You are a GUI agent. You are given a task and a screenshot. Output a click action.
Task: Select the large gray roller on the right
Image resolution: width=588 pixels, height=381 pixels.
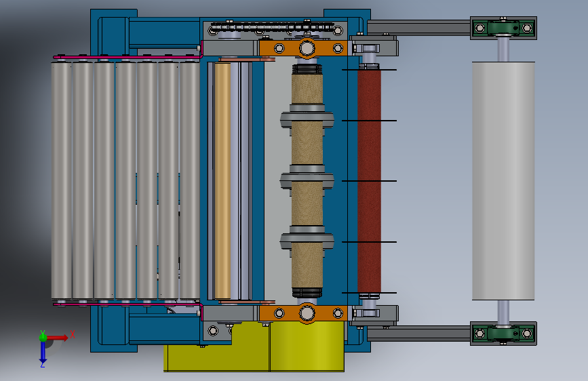pyautogui.click(x=503, y=181)
